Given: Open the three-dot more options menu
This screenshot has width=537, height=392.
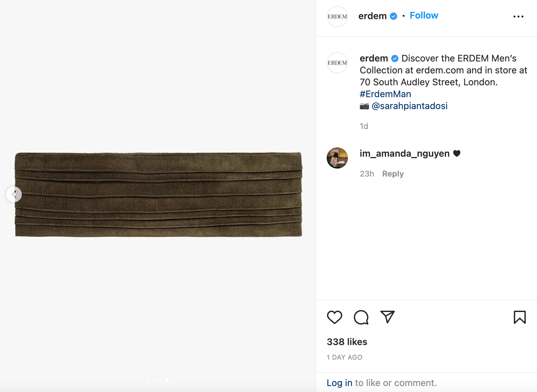Looking at the screenshot, I should (518, 17).
